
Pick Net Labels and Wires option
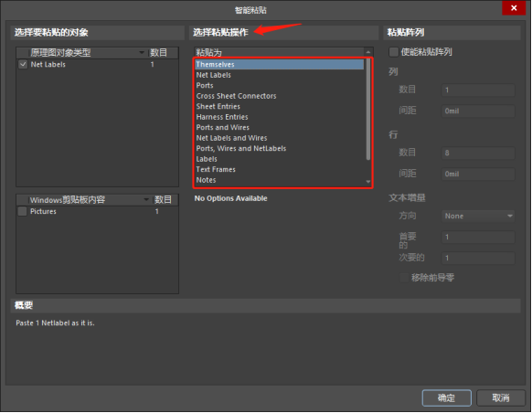pos(231,138)
